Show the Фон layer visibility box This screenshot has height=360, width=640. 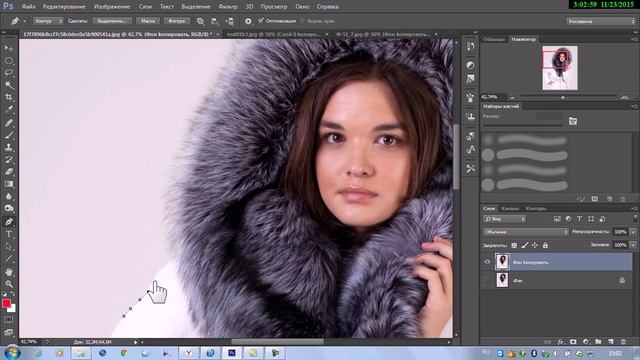coord(487,280)
